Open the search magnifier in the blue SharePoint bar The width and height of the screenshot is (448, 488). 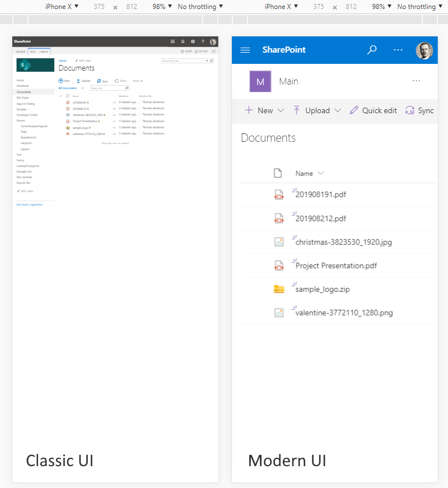click(372, 50)
